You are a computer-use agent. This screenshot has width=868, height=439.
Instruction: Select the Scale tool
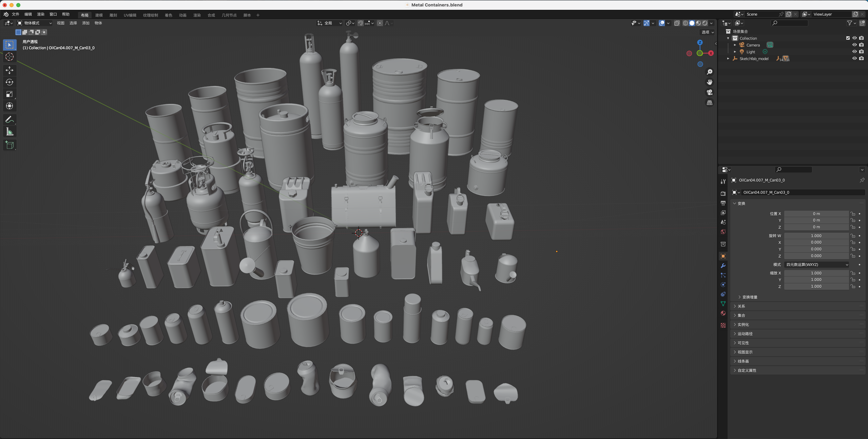pos(9,94)
